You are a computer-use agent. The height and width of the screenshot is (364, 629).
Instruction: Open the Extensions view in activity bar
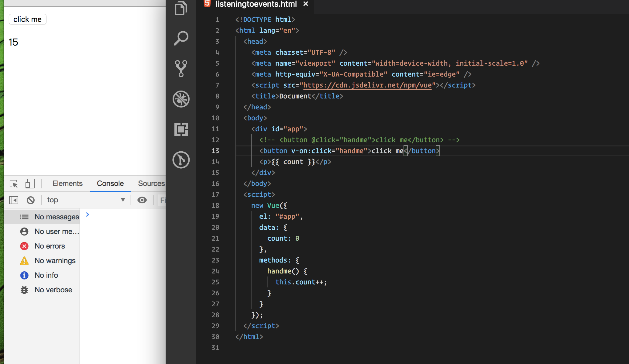click(x=181, y=129)
